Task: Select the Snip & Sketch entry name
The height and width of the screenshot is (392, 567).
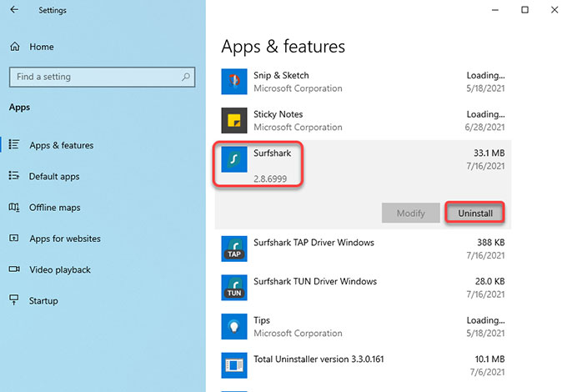Action: (x=281, y=75)
